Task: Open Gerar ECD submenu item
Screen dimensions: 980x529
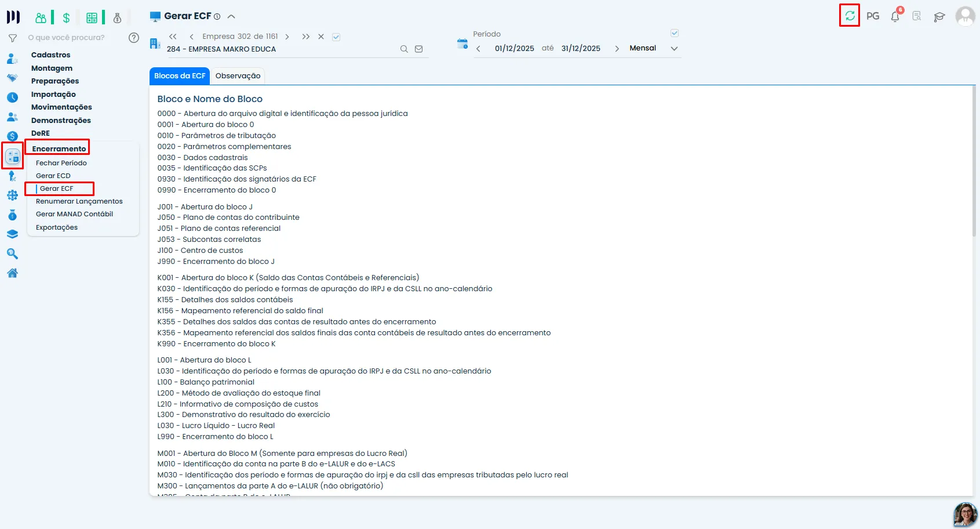Action: (53, 176)
